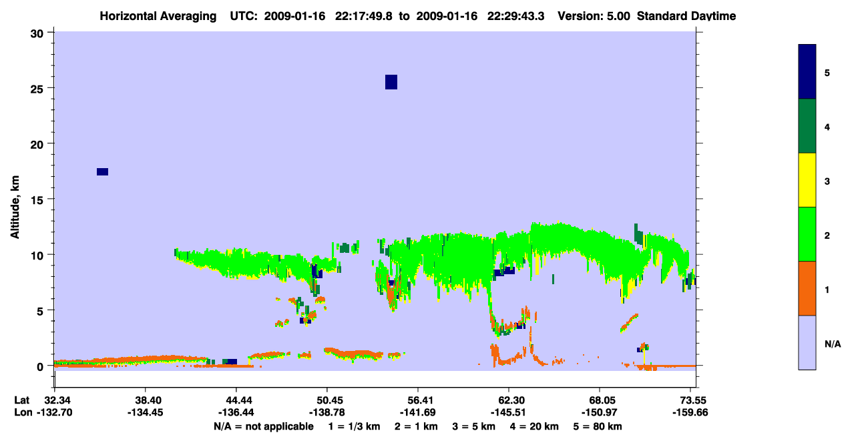Click the 'Lon' row label
This screenshot has height=445, width=868.
22,412
